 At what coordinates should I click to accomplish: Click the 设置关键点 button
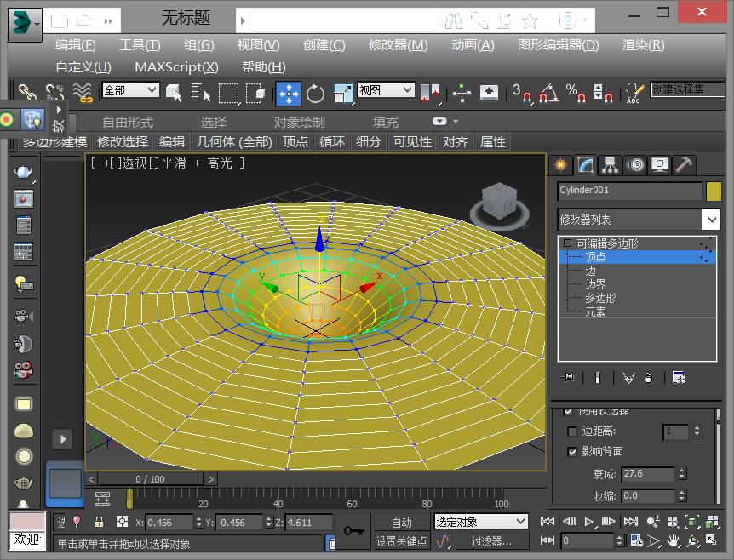pos(401,541)
